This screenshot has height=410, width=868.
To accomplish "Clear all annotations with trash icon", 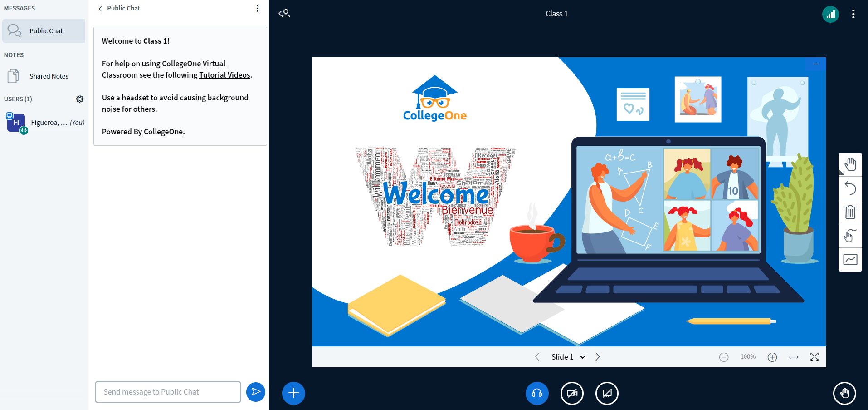I will [x=850, y=212].
